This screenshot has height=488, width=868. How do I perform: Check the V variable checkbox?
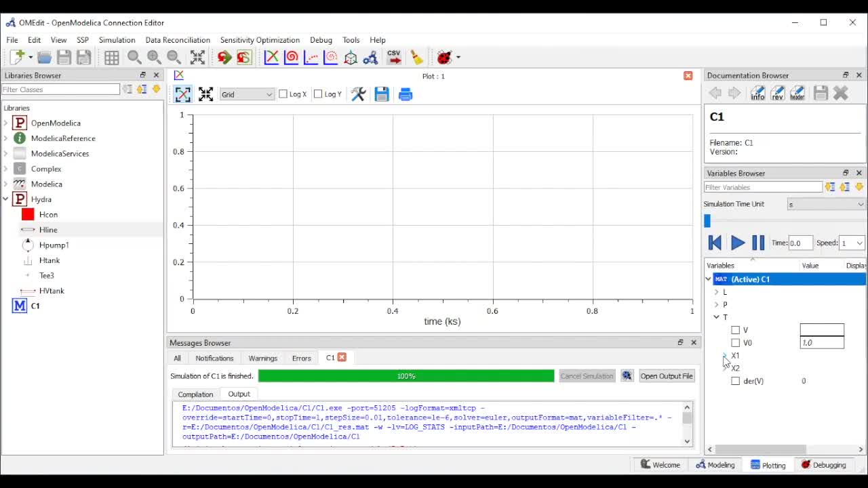(x=735, y=330)
